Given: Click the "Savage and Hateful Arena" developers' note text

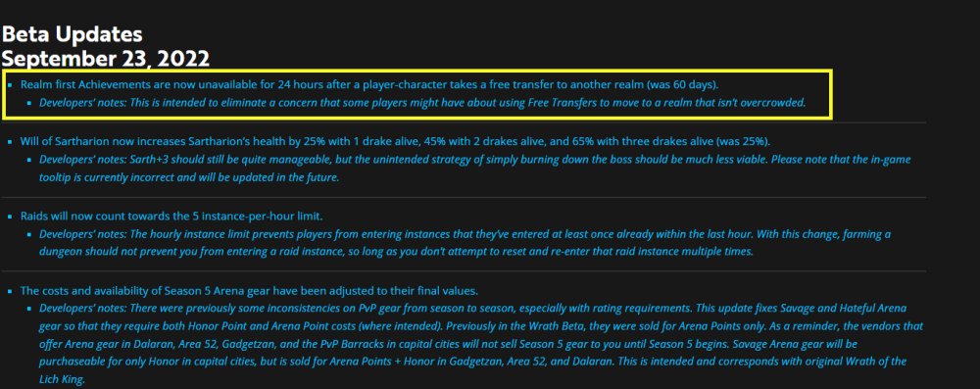Looking at the screenshot, I should pos(481,344).
